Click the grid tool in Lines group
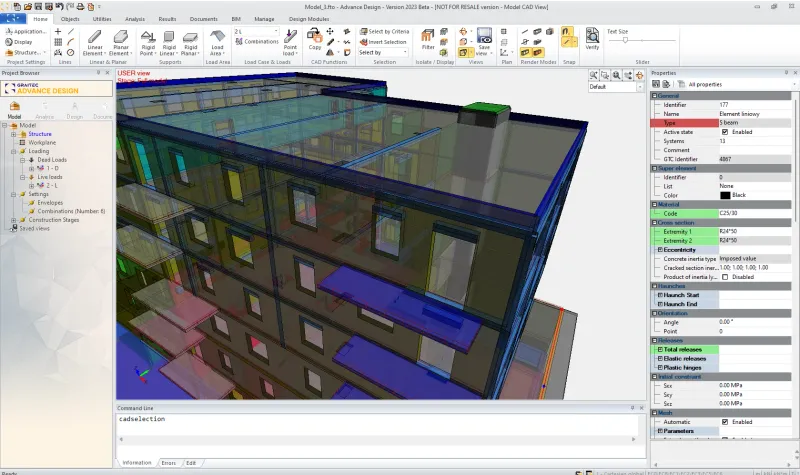 tap(58, 42)
